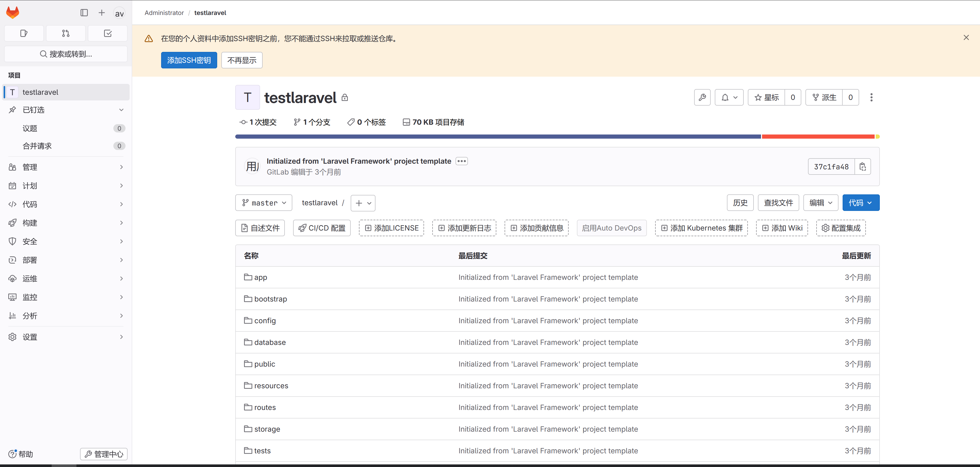Open notification bell dropdown
Screen dimensions: 980x467
(728, 97)
